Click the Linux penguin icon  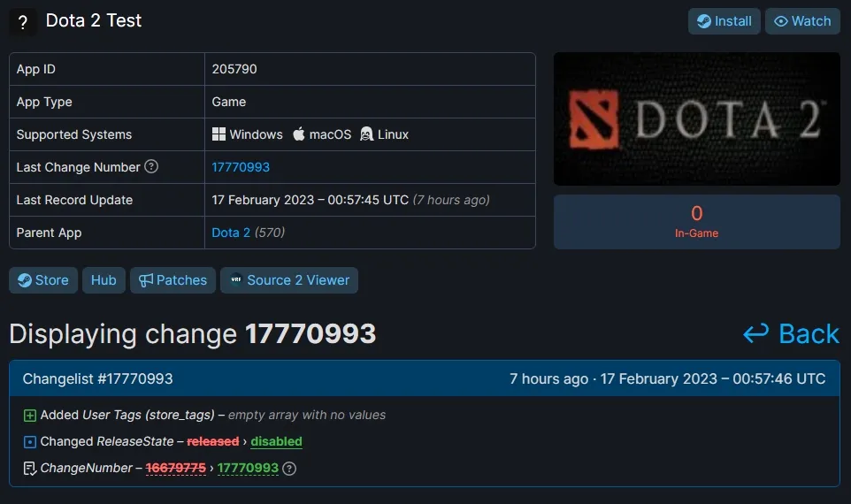click(367, 134)
